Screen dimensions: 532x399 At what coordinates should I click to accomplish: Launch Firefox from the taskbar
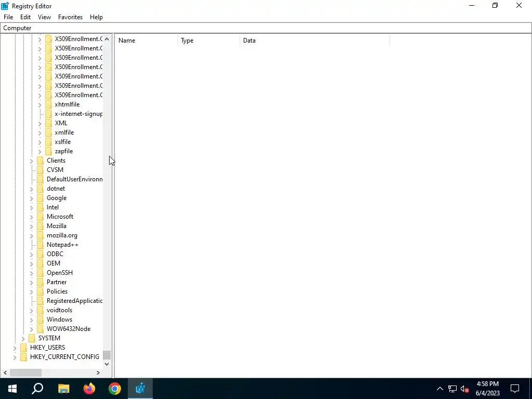(x=89, y=389)
